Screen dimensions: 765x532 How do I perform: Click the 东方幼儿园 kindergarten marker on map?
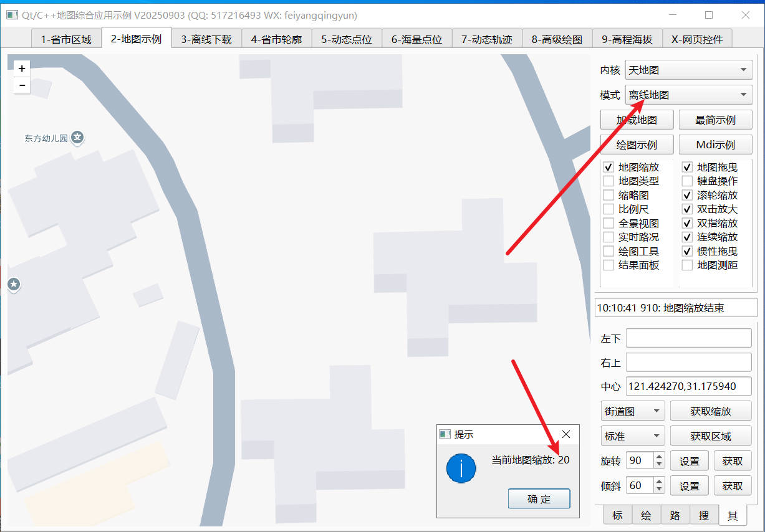(x=77, y=138)
